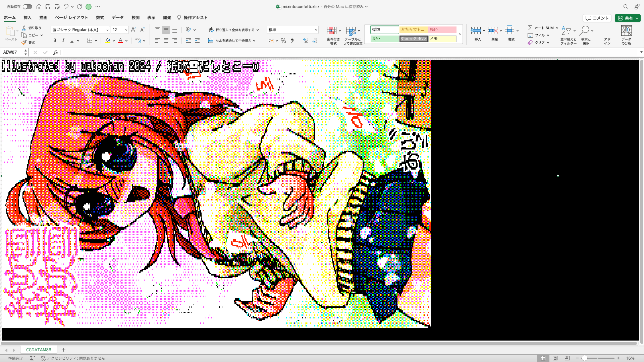
Task: Click the コメント button
Action: coord(597,18)
